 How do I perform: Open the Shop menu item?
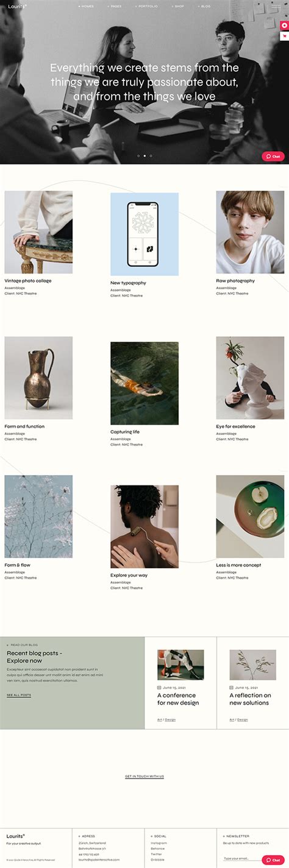177,6
